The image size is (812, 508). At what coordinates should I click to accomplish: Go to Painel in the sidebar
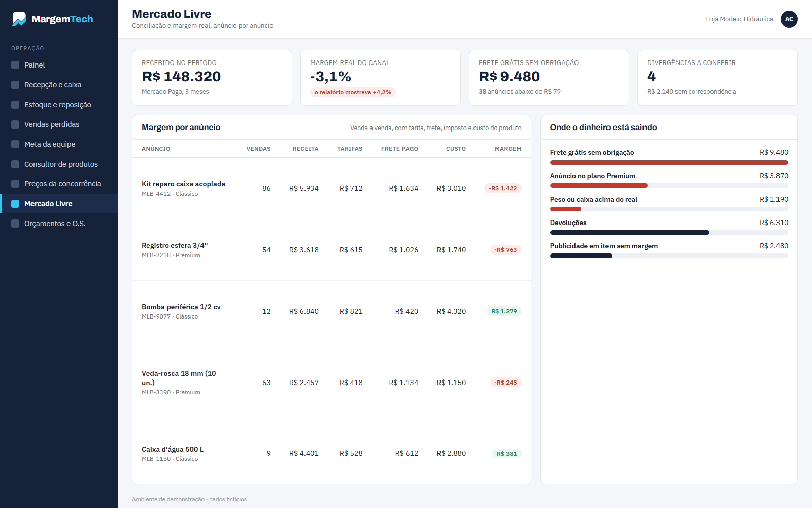[59, 65]
